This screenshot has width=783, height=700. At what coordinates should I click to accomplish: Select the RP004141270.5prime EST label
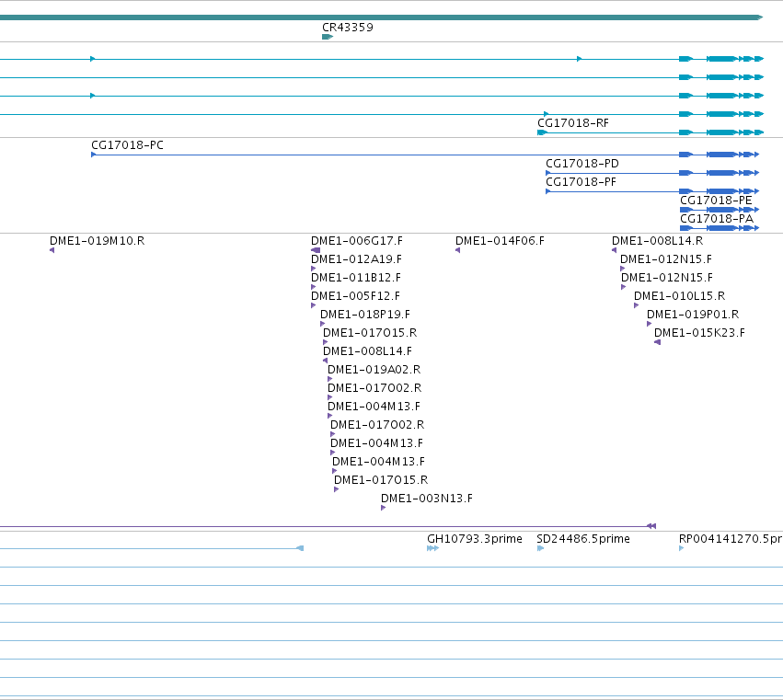731,539
